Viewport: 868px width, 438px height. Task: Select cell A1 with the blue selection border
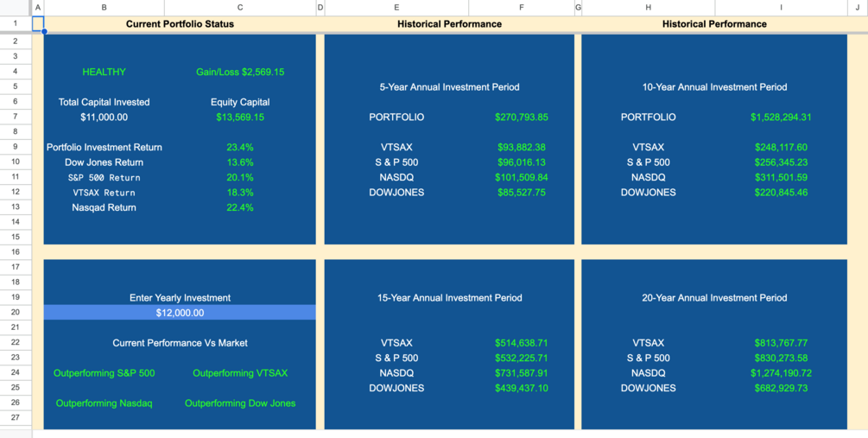pyautogui.click(x=38, y=24)
